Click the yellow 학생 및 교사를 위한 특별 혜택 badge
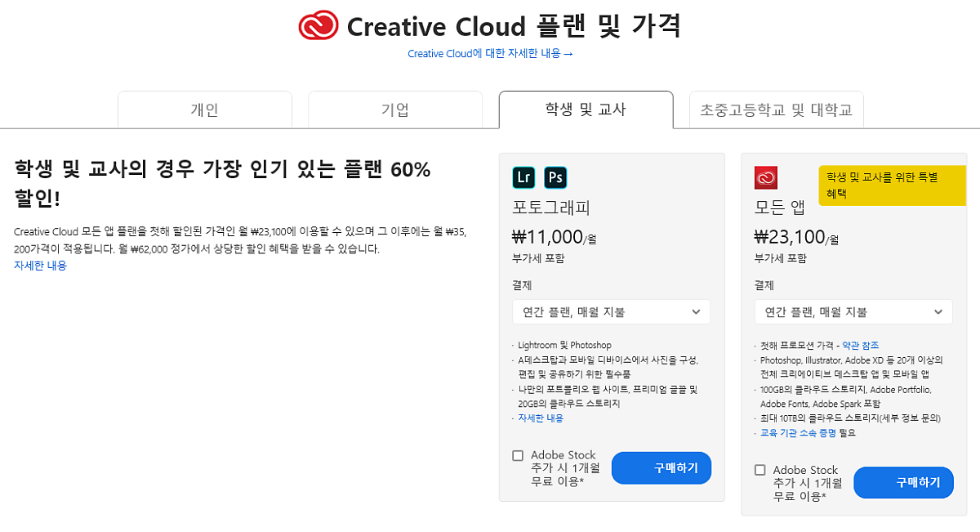Screen dimensions: 980x532 coord(892,186)
